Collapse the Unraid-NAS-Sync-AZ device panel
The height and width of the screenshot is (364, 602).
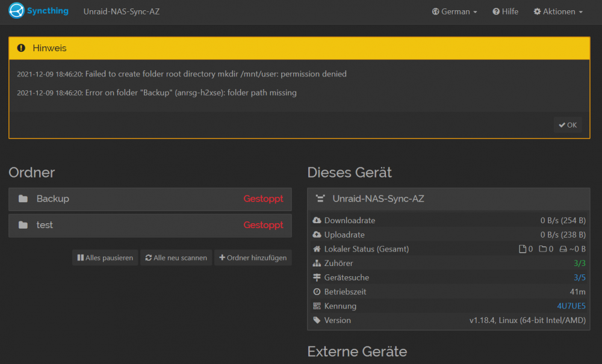pyautogui.click(x=448, y=199)
